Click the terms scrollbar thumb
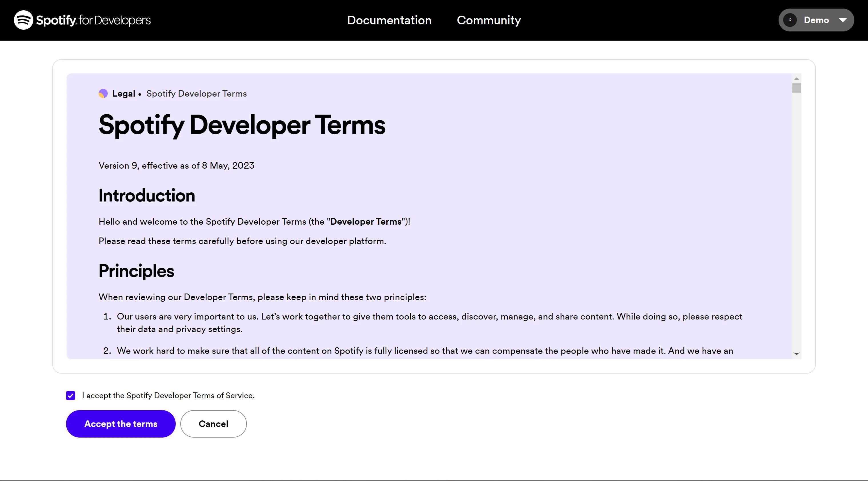 pos(796,88)
